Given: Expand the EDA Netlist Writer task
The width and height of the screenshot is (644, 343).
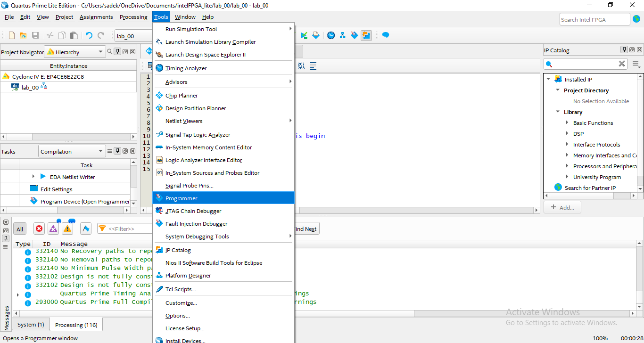Looking at the screenshot, I should pyautogui.click(x=33, y=177).
